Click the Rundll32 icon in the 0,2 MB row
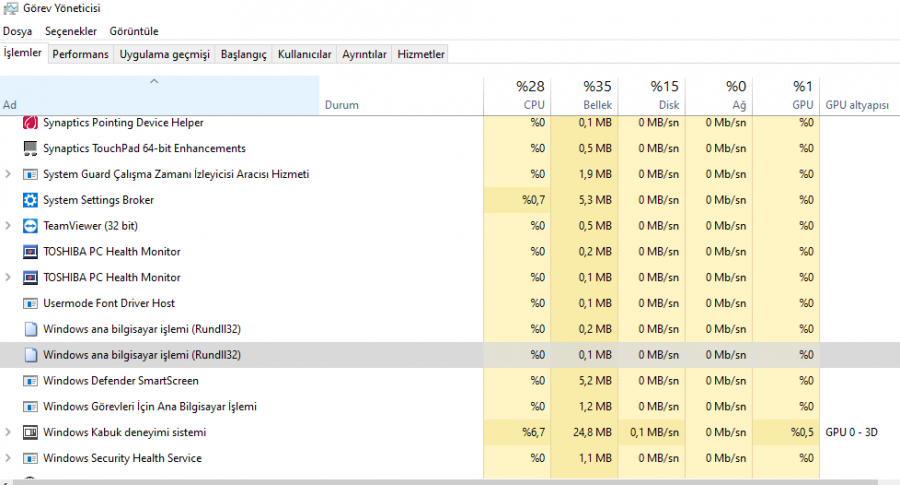Viewport: 900px width, 485px height. click(x=30, y=329)
